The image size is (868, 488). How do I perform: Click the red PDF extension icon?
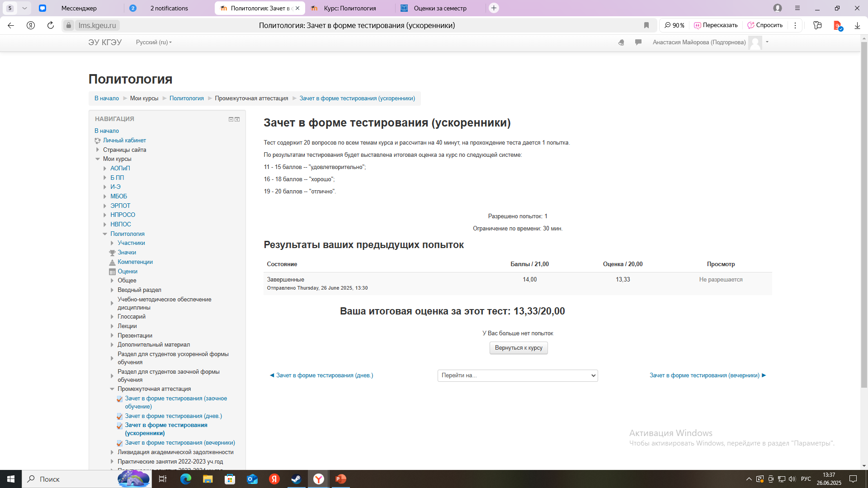pyautogui.click(x=837, y=25)
